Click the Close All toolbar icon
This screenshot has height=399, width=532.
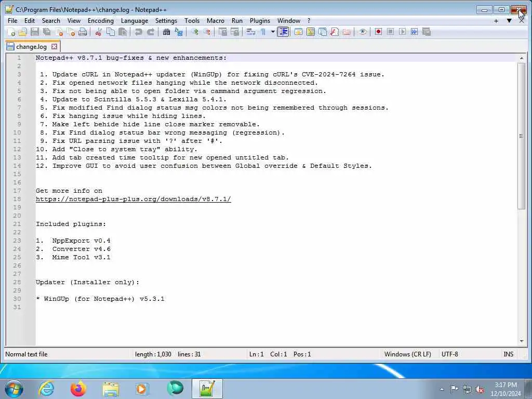coord(71,32)
